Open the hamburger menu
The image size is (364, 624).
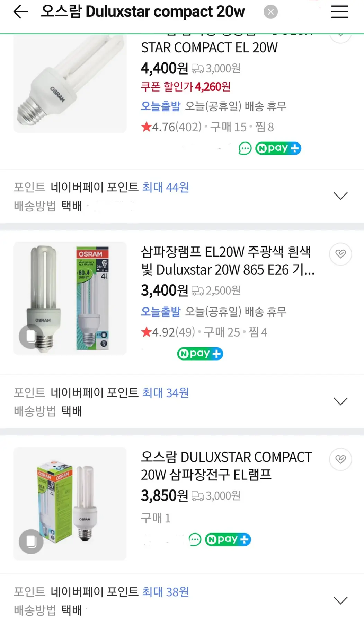click(339, 12)
